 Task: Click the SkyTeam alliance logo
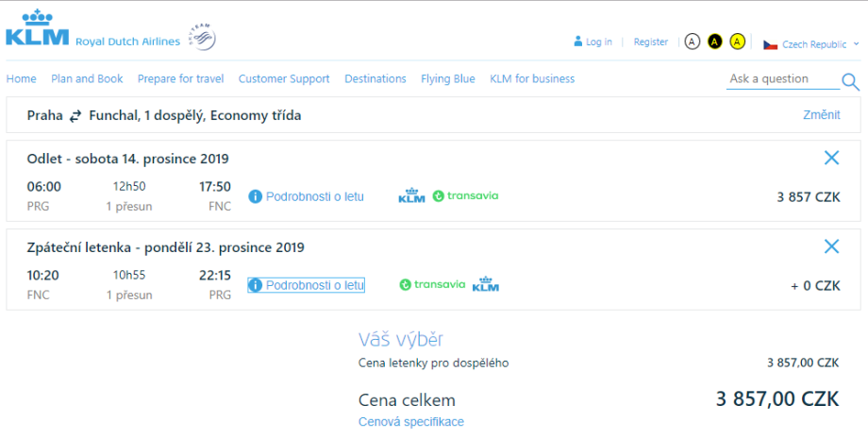pos(202,37)
